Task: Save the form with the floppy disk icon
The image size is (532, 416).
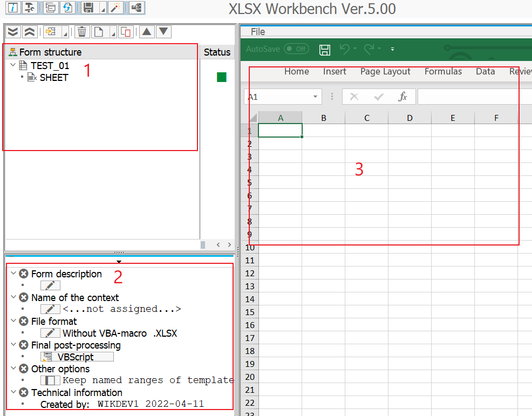Action: 89,8
